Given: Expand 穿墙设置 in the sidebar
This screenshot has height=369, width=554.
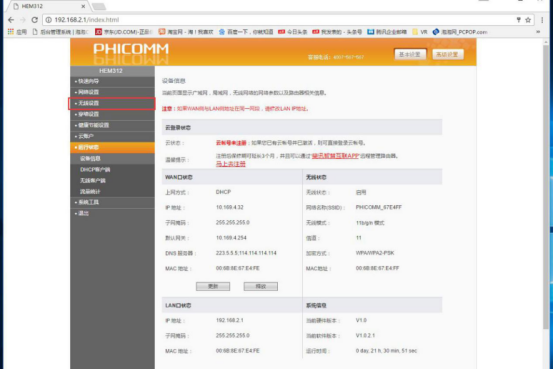Looking at the screenshot, I should click(112, 114).
